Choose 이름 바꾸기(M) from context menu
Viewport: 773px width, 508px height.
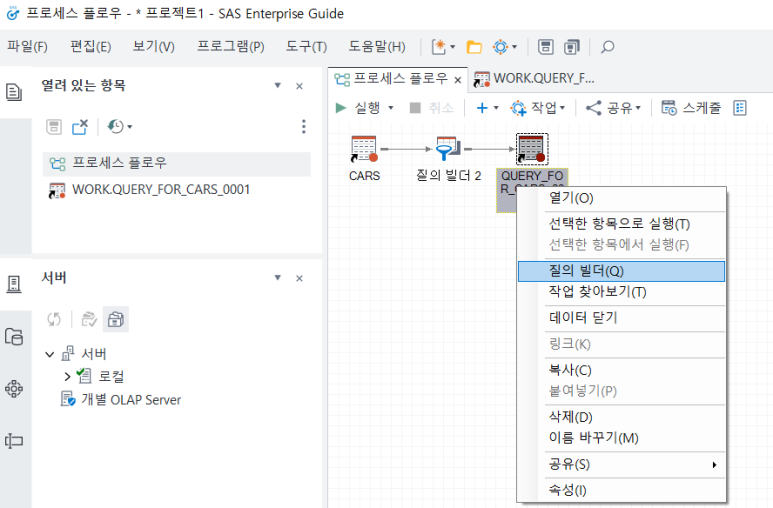(621, 438)
